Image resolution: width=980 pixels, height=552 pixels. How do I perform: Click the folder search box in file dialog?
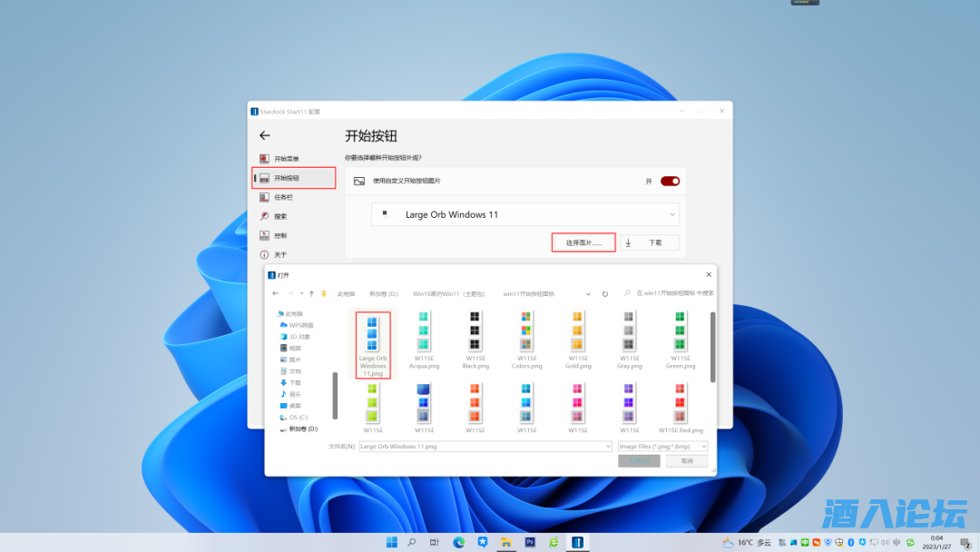coord(669,293)
